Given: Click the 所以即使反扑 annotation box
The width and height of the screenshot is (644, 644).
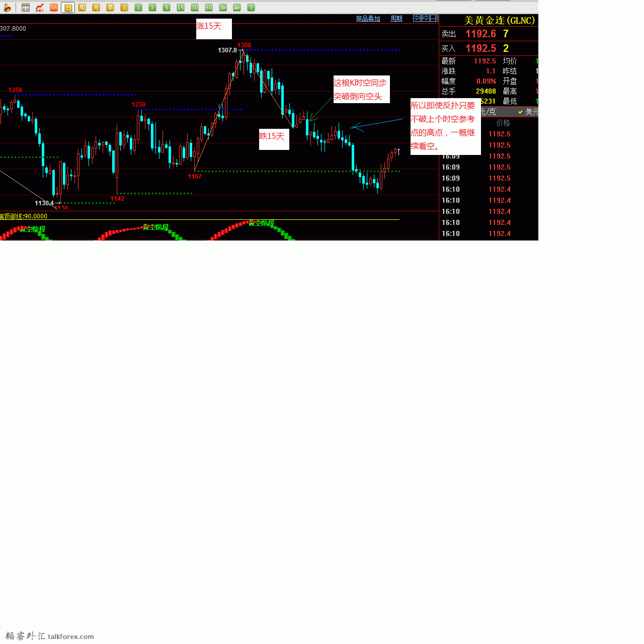Looking at the screenshot, I should [445, 126].
